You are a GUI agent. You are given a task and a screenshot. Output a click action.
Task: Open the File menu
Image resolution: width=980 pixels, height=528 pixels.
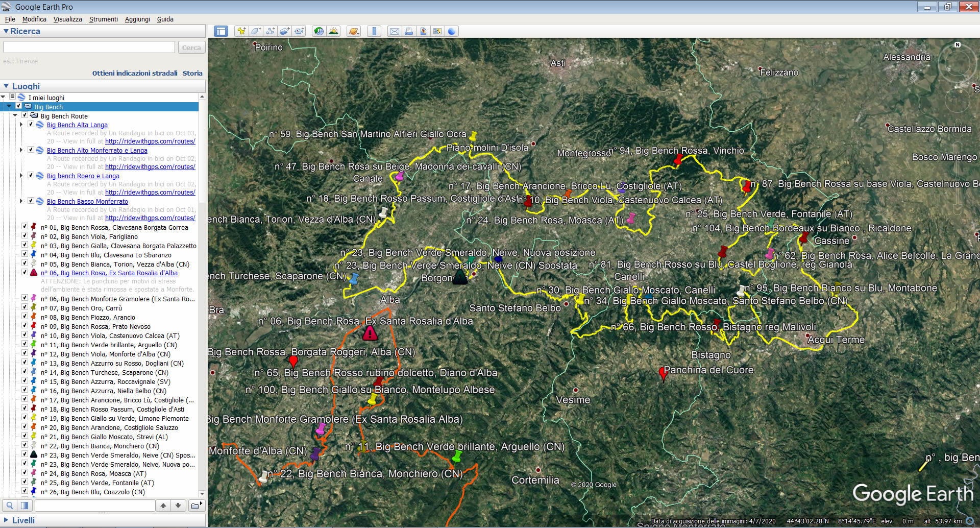[10, 19]
